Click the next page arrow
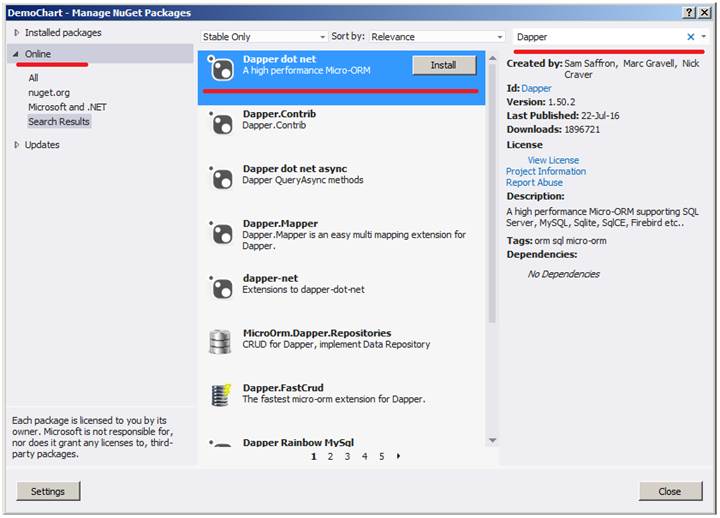The width and height of the screenshot is (720, 518). pyautogui.click(x=398, y=456)
